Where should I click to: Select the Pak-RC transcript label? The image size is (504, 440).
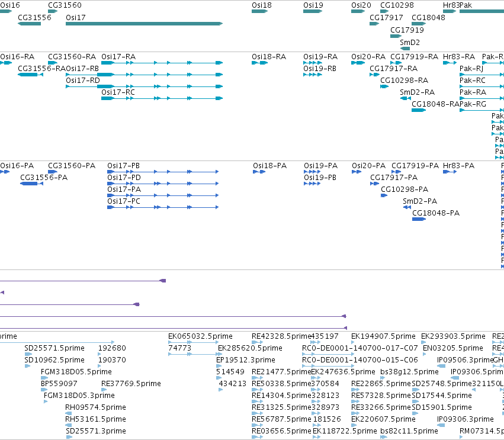(x=472, y=81)
